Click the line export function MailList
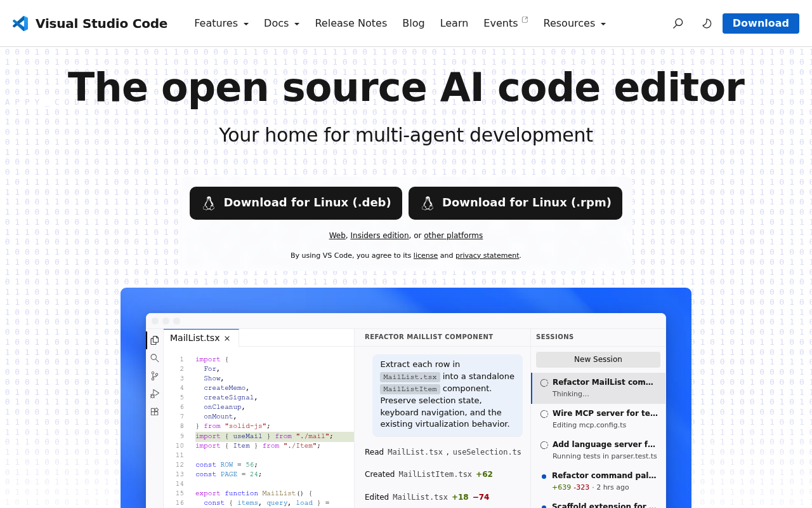The height and width of the screenshot is (508, 812). tap(254, 493)
